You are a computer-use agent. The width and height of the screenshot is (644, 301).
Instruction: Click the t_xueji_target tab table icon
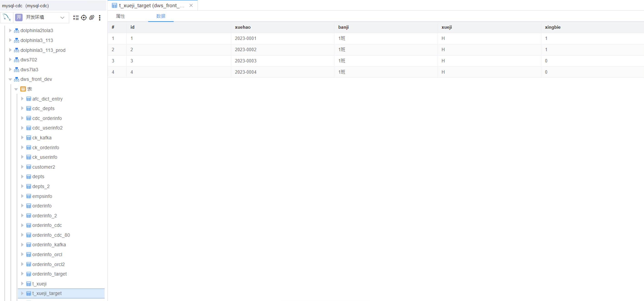[114, 5]
